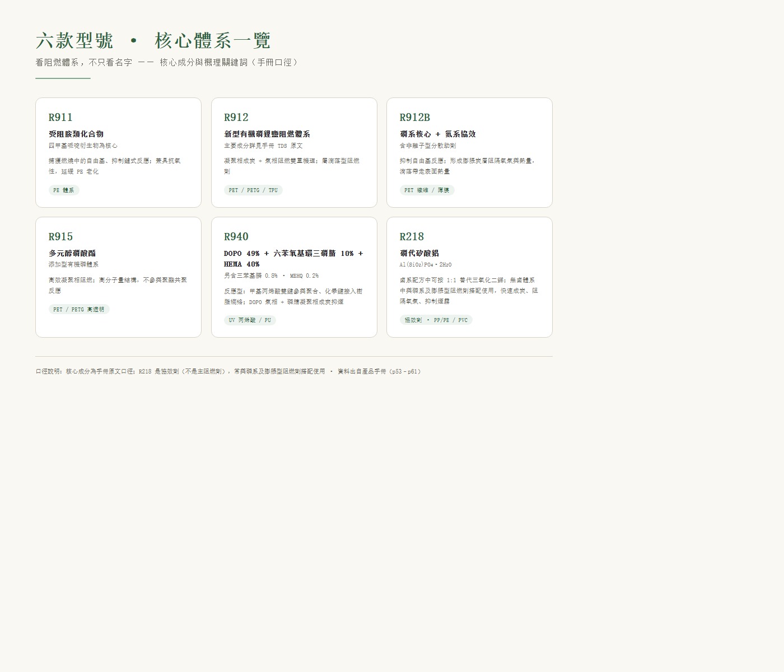
Task: Click the PET 纖維 / 薄膜 tag
Action: (x=427, y=190)
